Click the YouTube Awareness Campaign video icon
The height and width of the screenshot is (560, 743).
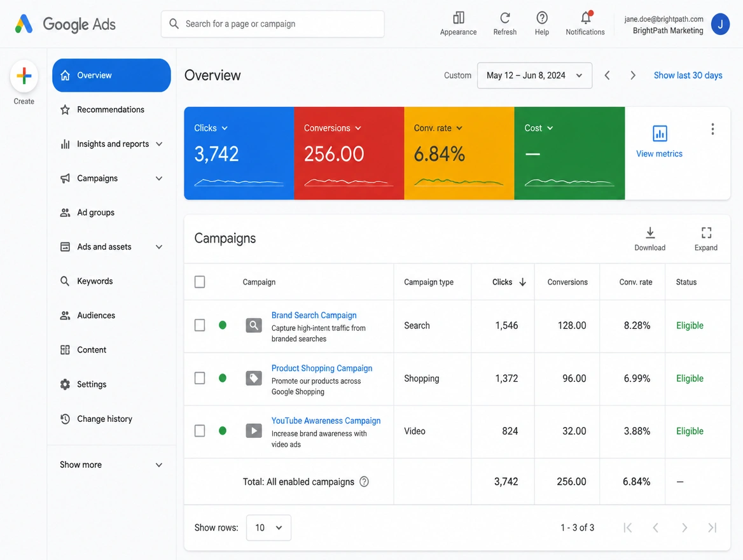[254, 431]
